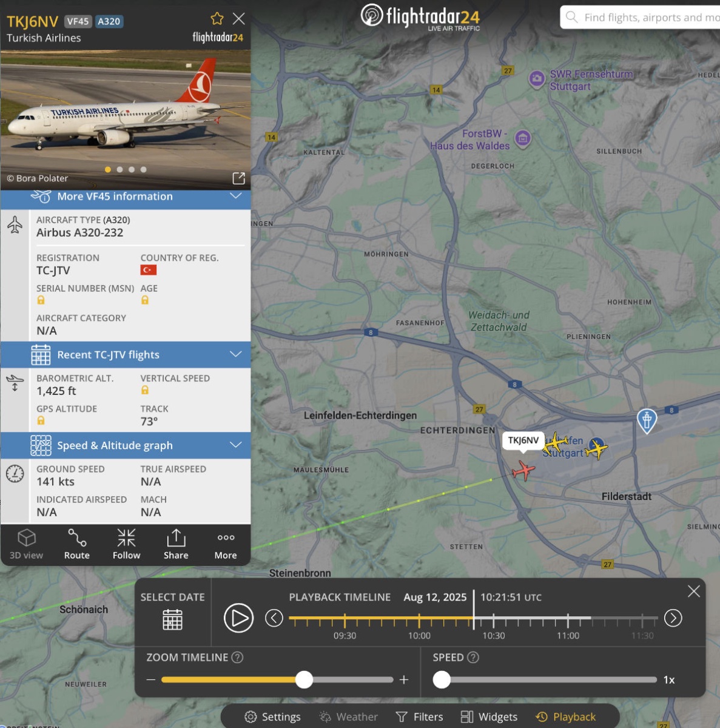Select third photo carousel dot
Screen dimensions: 720x728
click(132, 170)
